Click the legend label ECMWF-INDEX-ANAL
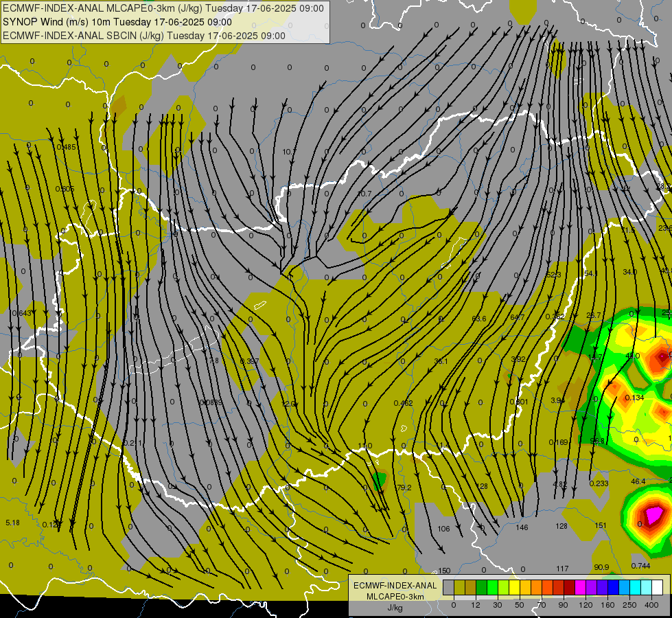Screen dimensions: 672x618 coord(395,586)
